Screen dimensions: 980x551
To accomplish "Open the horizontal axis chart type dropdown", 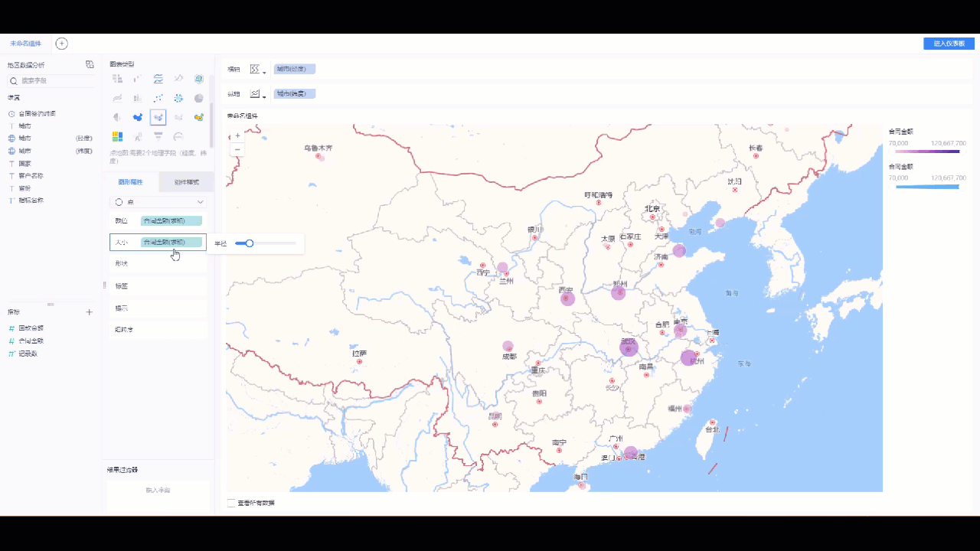I will 258,69.
